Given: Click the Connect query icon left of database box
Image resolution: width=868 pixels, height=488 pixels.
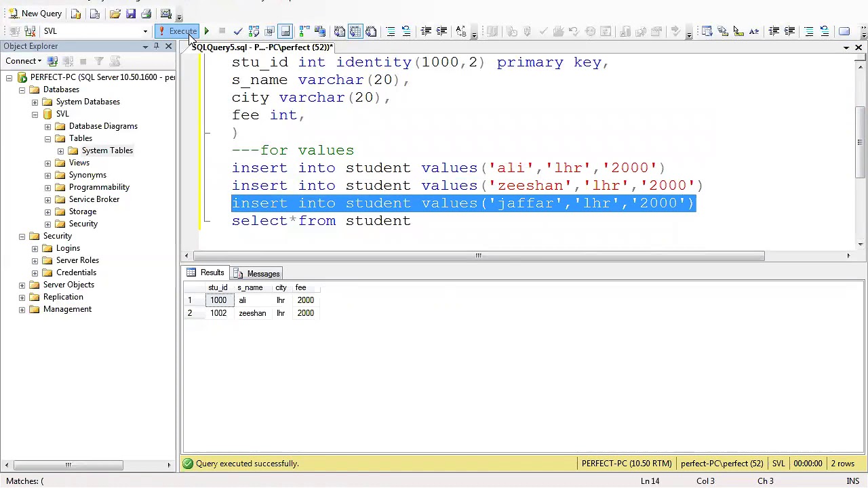Looking at the screenshot, I should [x=14, y=31].
